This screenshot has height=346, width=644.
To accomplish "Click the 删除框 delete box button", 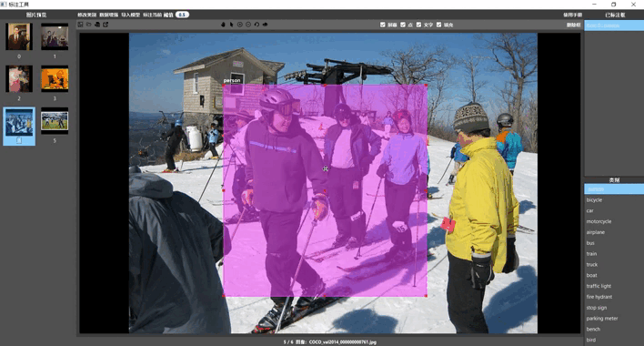I will [x=573, y=25].
